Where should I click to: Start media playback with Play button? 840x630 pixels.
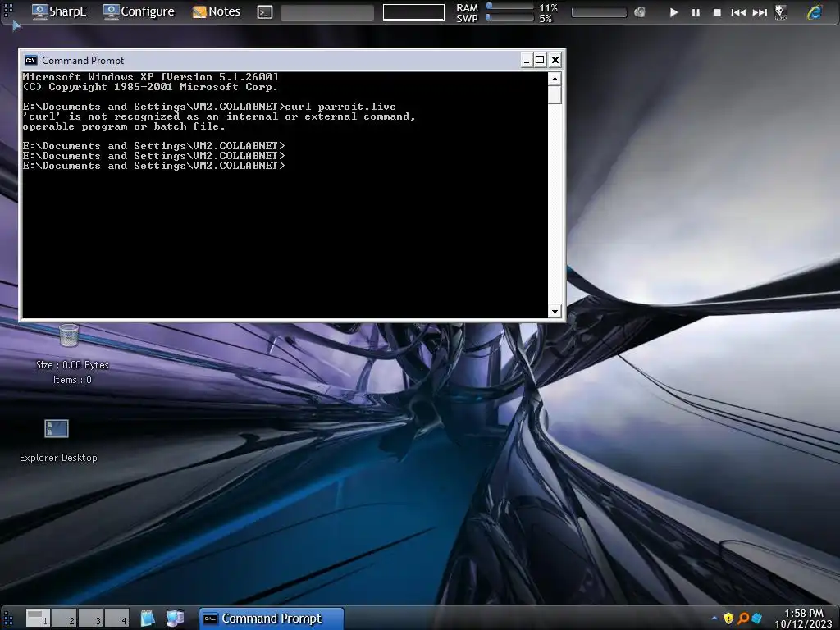coord(674,12)
